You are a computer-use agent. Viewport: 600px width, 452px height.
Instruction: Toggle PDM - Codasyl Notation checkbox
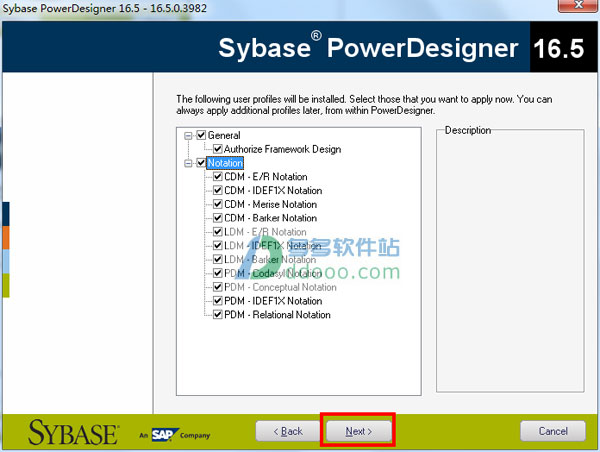point(218,273)
